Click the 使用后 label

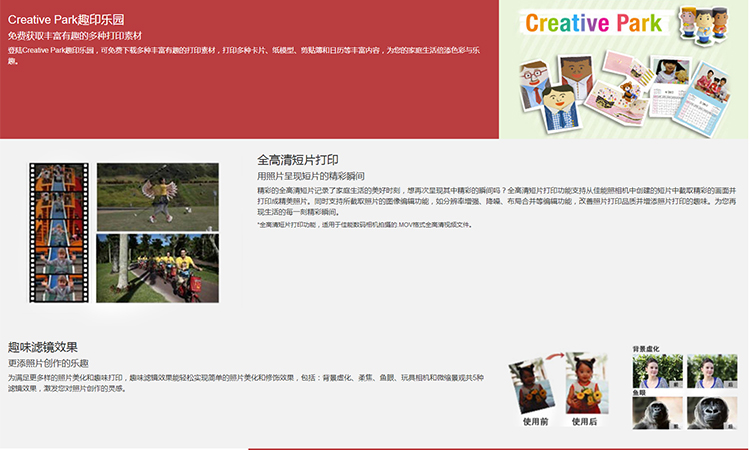585,422
